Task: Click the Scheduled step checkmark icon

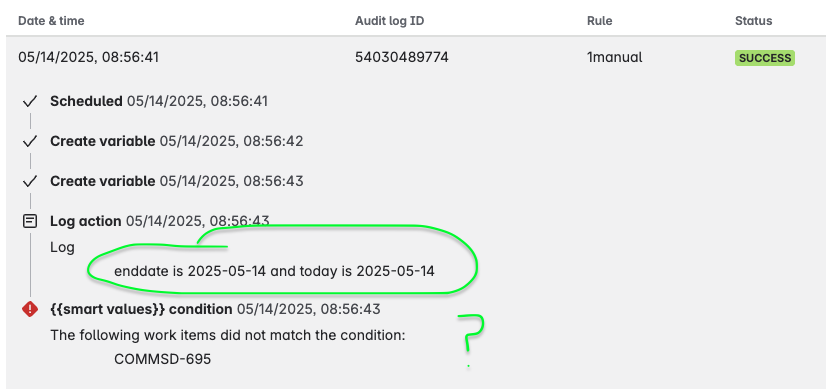Action: point(30,101)
